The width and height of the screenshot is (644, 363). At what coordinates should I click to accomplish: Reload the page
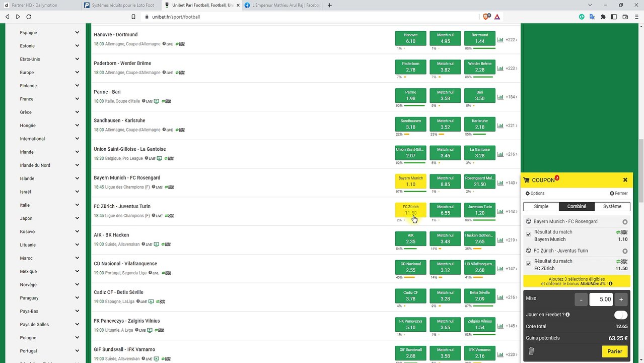pyautogui.click(x=29, y=17)
